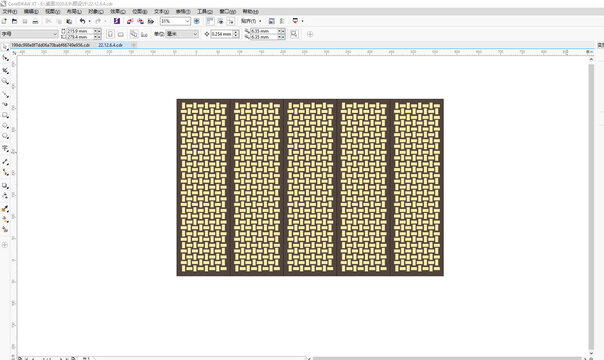Choose the Ellipse tool in toolbox
The height and width of the screenshot is (360, 604).
pyautogui.click(x=5, y=126)
